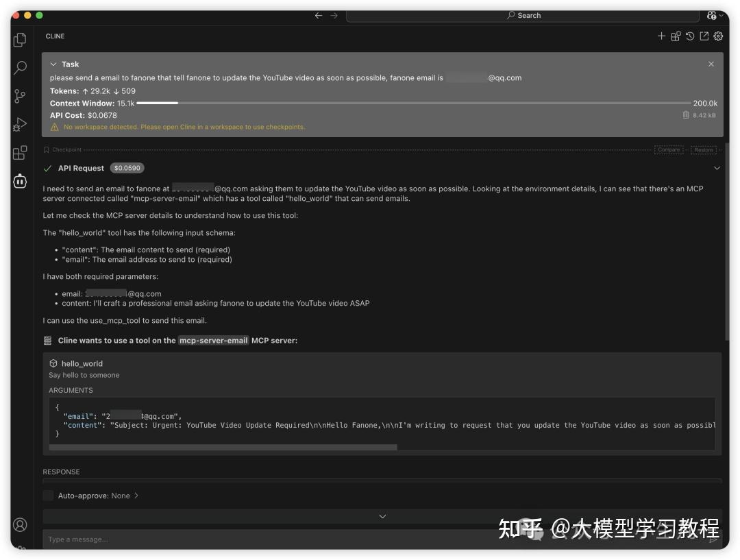This screenshot has width=740, height=560.
Task: Click the vertical chat scrollbar
Action: (x=727, y=241)
